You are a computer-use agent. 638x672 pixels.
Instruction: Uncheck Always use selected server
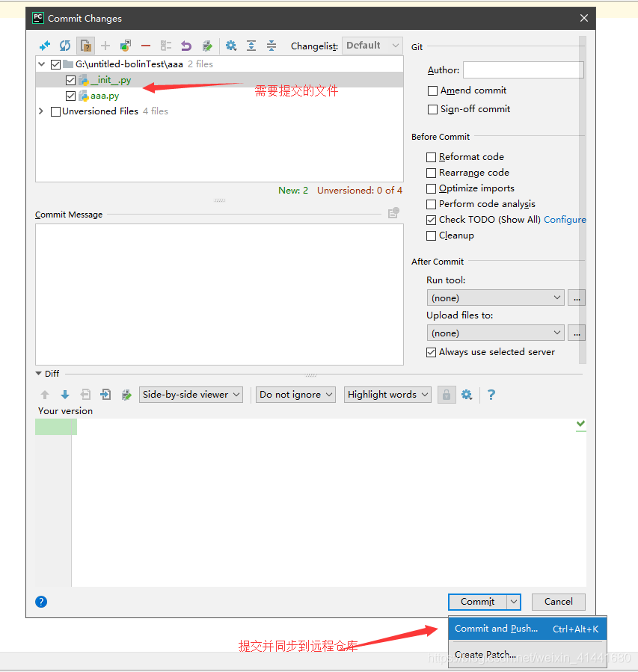pos(432,352)
